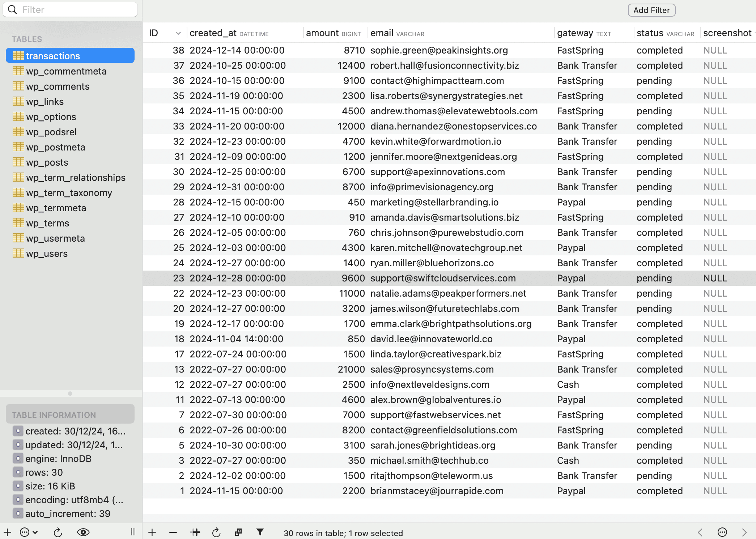This screenshot has height=539, width=756.
Task: Click the funnel filter icon
Action: (x=260, y=532)
